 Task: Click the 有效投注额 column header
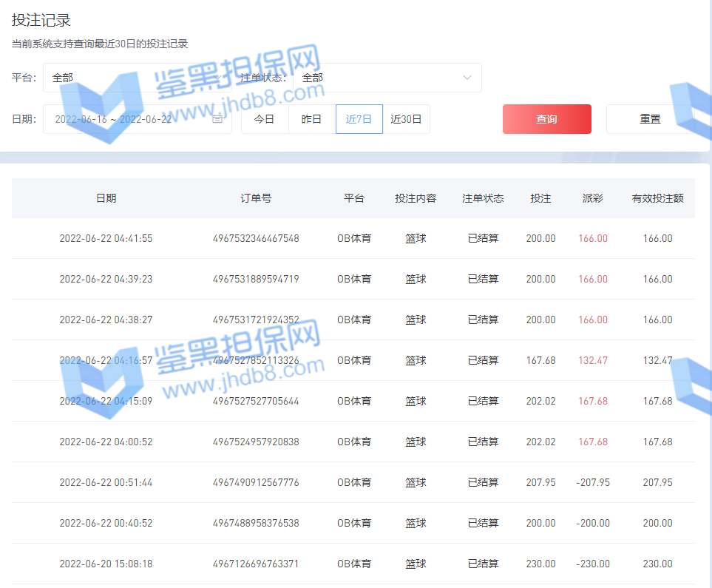click(x=657, y=198)
